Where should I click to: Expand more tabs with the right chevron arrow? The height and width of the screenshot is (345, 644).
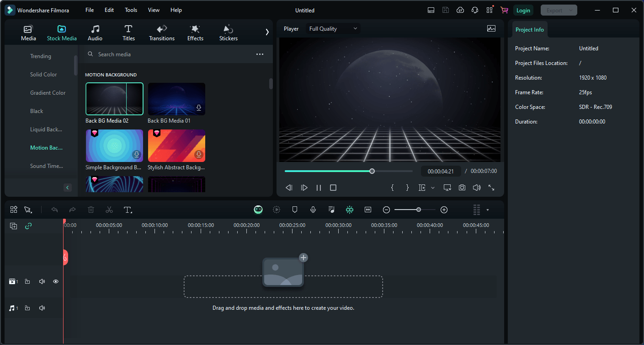point(267,32)
